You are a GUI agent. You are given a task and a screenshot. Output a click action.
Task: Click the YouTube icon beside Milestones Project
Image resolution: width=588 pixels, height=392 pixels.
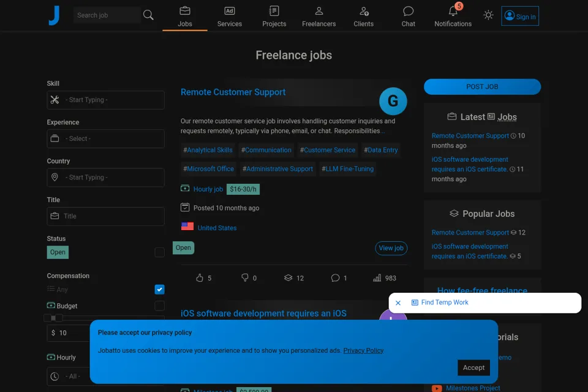point(437,388)
